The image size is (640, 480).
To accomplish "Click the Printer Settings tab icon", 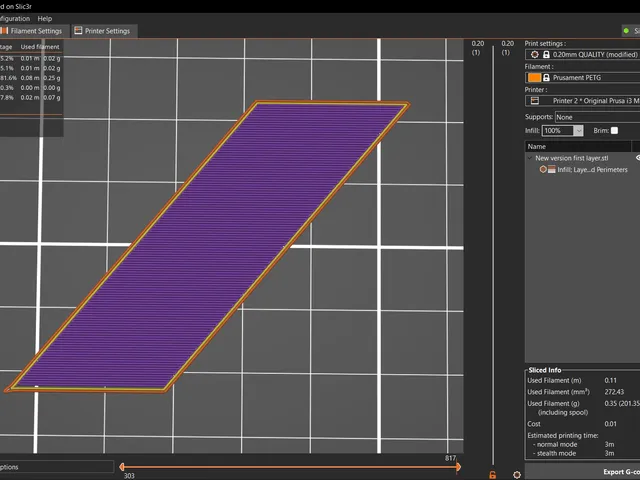I will (78, 31).
